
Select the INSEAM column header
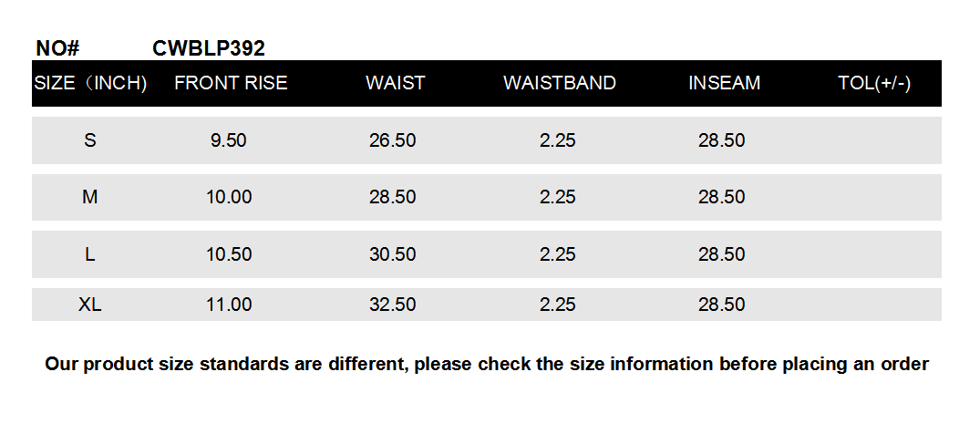[x=724, y=83]
